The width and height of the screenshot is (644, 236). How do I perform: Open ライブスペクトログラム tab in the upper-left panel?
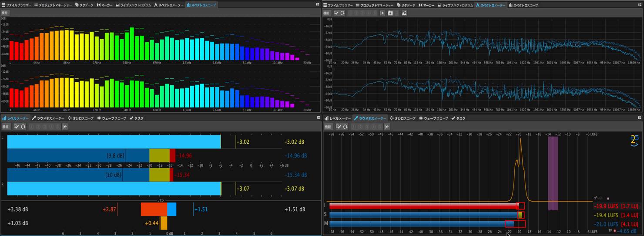click(x=133, y=5)
